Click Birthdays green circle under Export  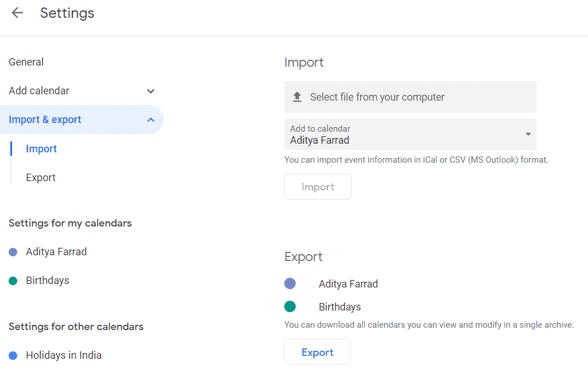(x=290, y=306)
